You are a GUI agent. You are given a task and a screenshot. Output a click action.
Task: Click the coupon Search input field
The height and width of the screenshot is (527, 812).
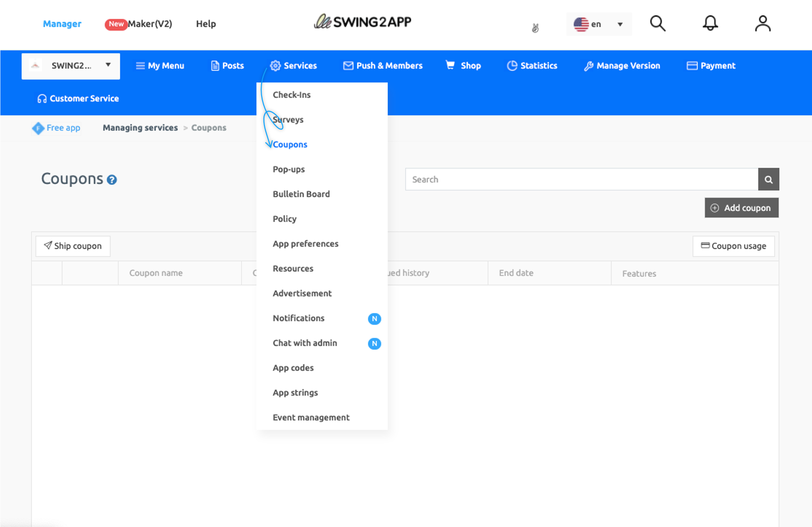[581, 179]
